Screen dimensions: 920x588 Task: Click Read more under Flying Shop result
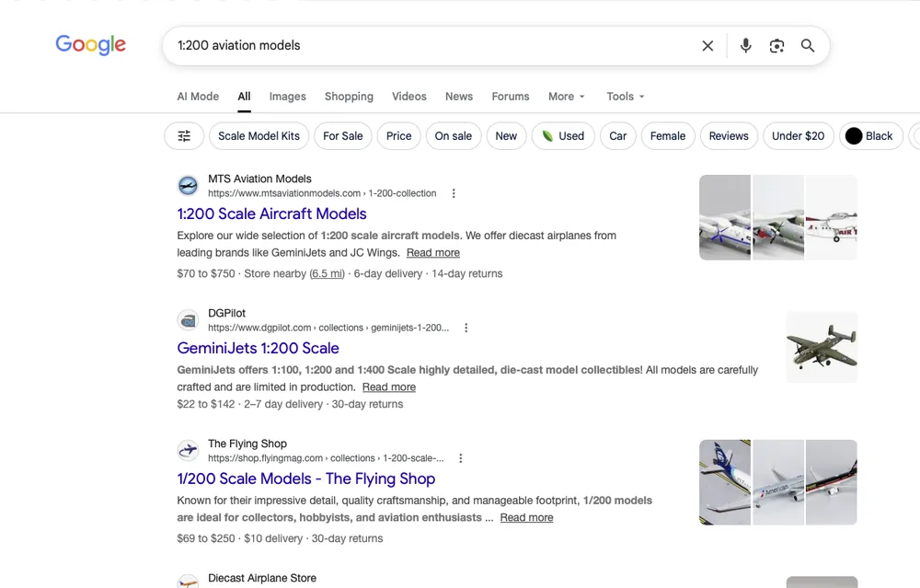point(526,517)
